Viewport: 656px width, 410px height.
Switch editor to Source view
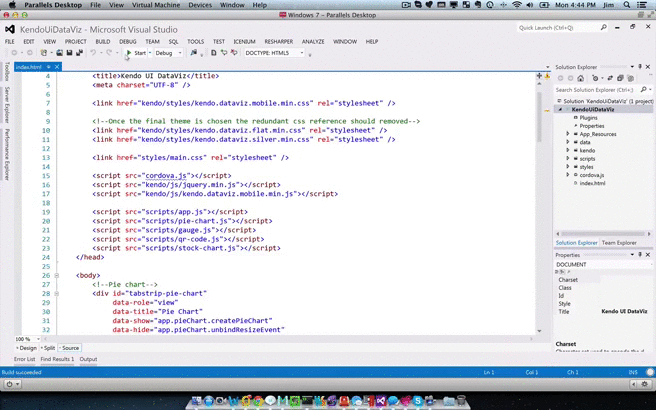69,348
